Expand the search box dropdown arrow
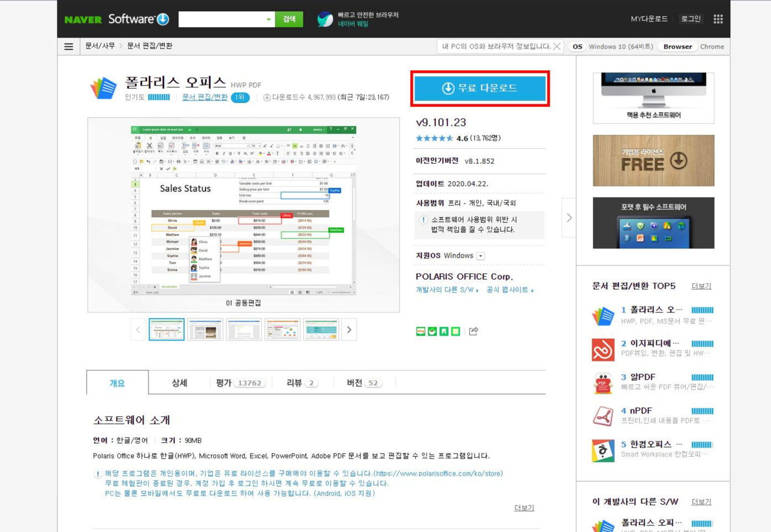This screenshot has height=532, width=771. pyautogui.click(x=269, y=19)
